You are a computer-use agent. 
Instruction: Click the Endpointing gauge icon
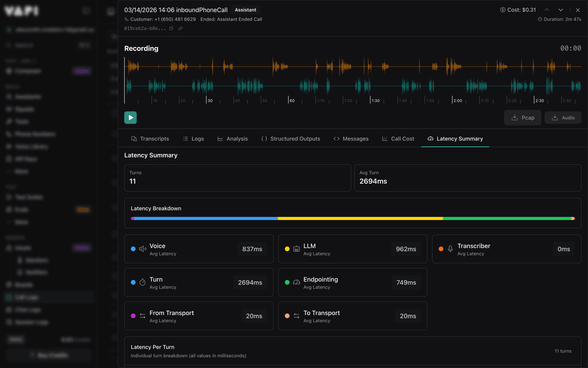tap(296, 282)
